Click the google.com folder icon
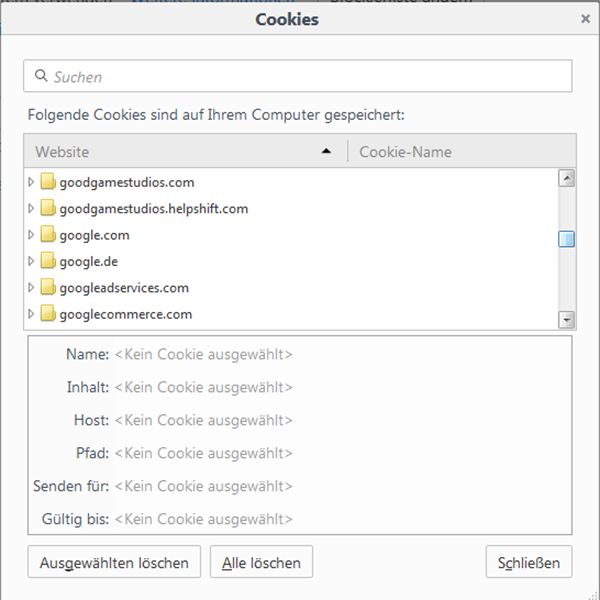Viewport: 600px width, 600px height. tap(48, 234)
